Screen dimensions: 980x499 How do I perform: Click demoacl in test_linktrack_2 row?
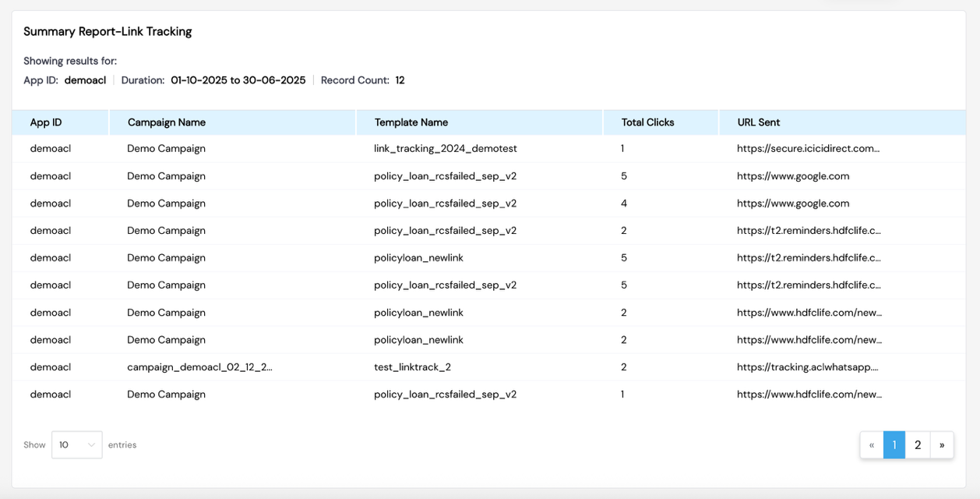click(x=51, y=366)
